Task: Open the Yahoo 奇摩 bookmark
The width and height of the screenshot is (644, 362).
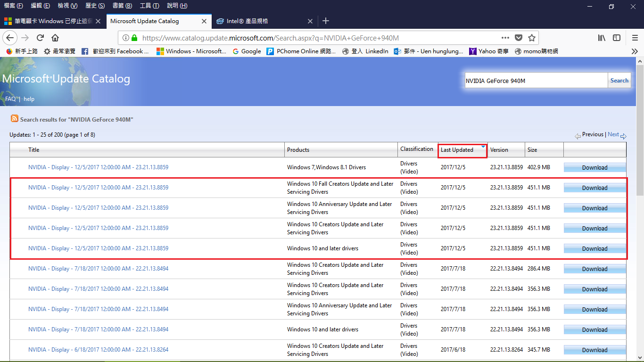Action: pos(489,51)
